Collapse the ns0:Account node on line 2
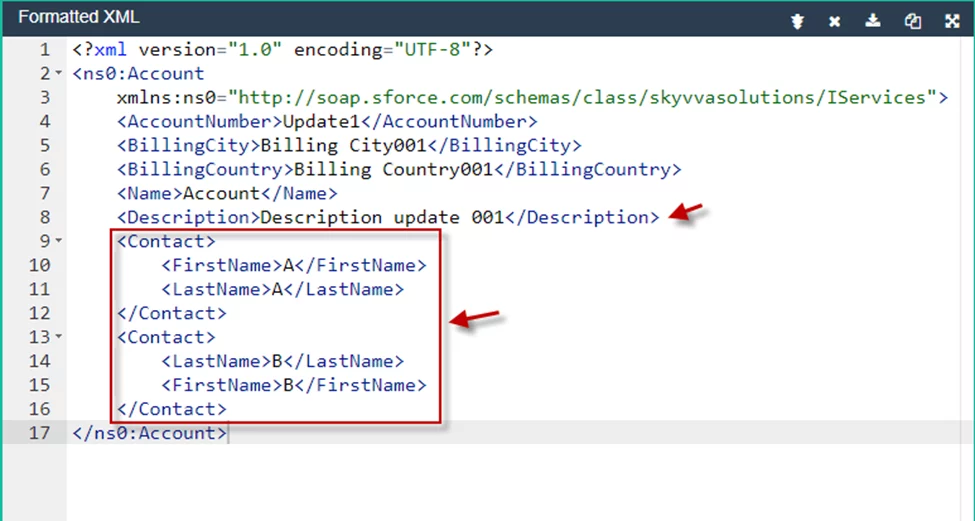 click(59, 74)
